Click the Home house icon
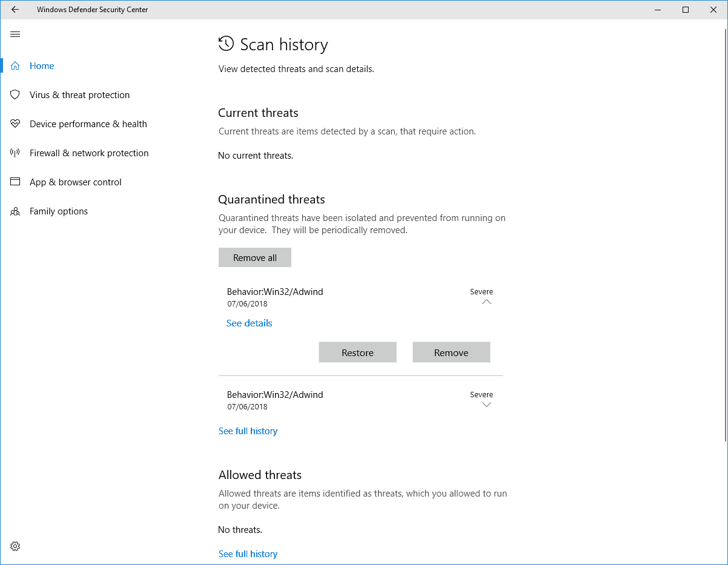 pos(15,66)
